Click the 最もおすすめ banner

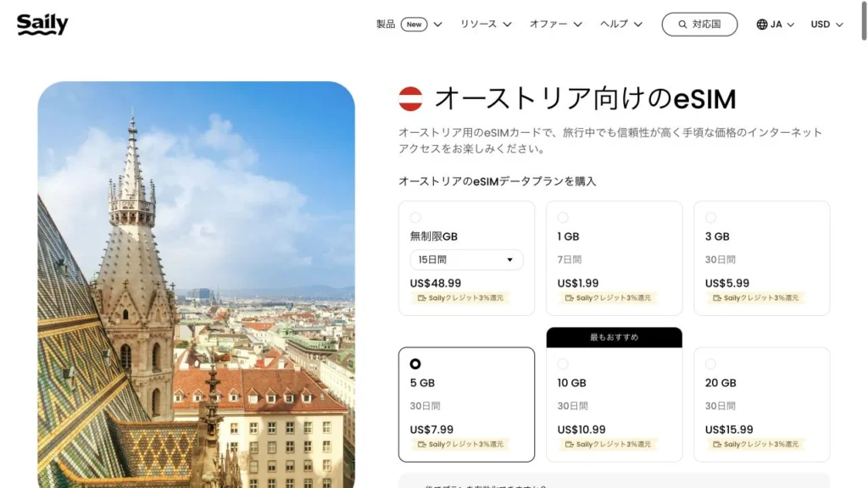click(x=614, y=337)
